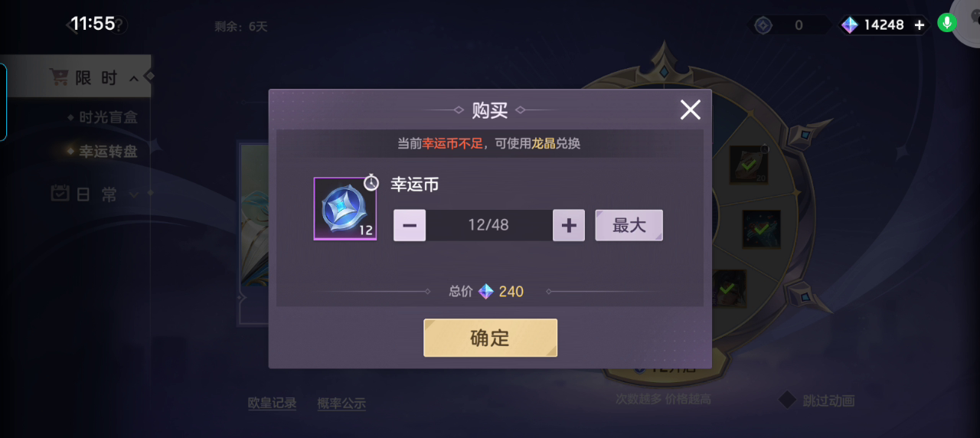Open the 时光盲盒 tab
980x438 pixels.
click(x=108, y=118)
